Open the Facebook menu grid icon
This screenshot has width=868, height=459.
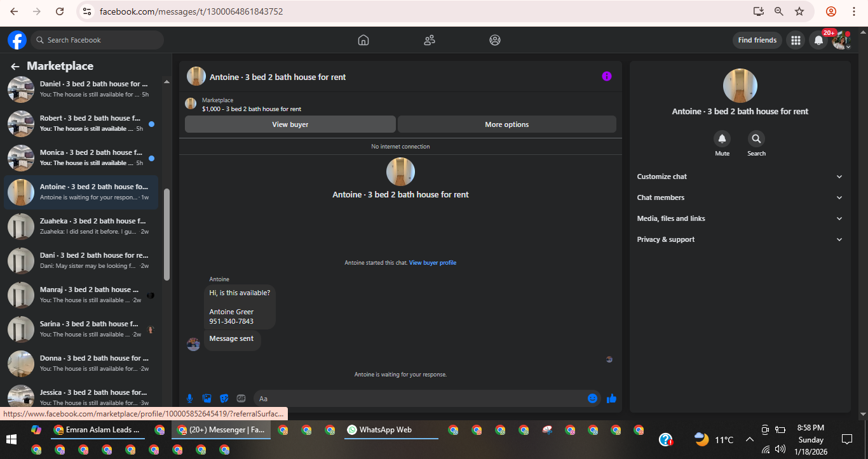coord(795,40)
